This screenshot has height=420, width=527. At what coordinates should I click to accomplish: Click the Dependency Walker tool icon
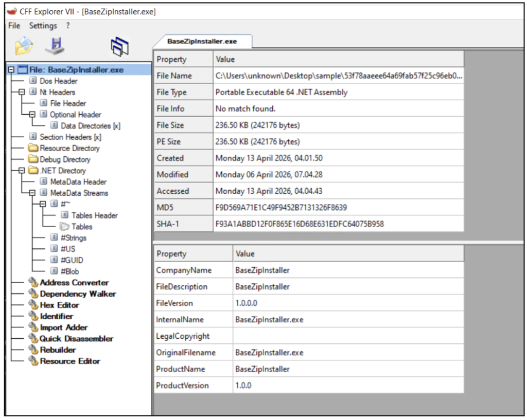33,294
